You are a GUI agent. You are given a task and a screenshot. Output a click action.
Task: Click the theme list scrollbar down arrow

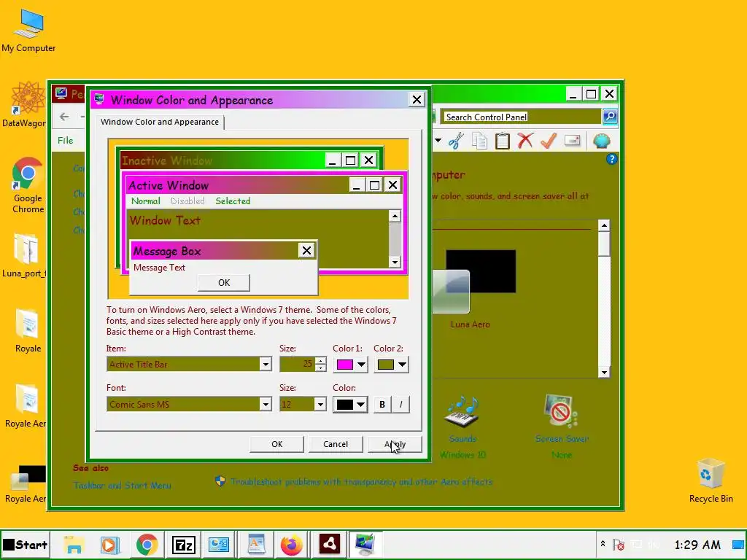click(604, 373)
